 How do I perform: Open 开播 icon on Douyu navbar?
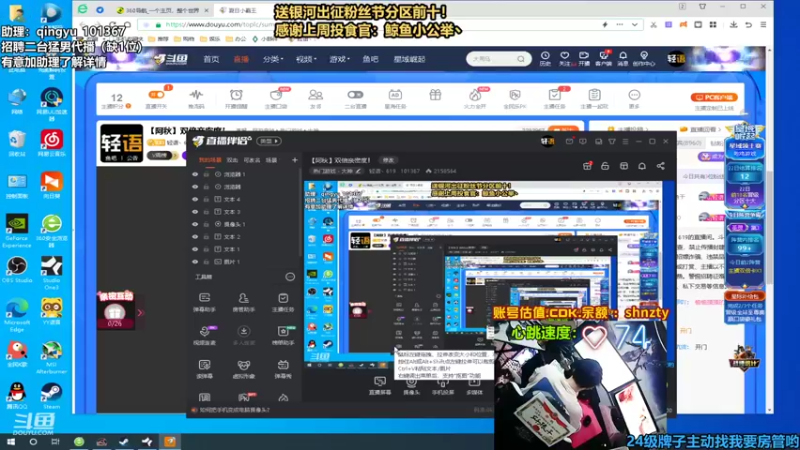click(x=584, y=59)
